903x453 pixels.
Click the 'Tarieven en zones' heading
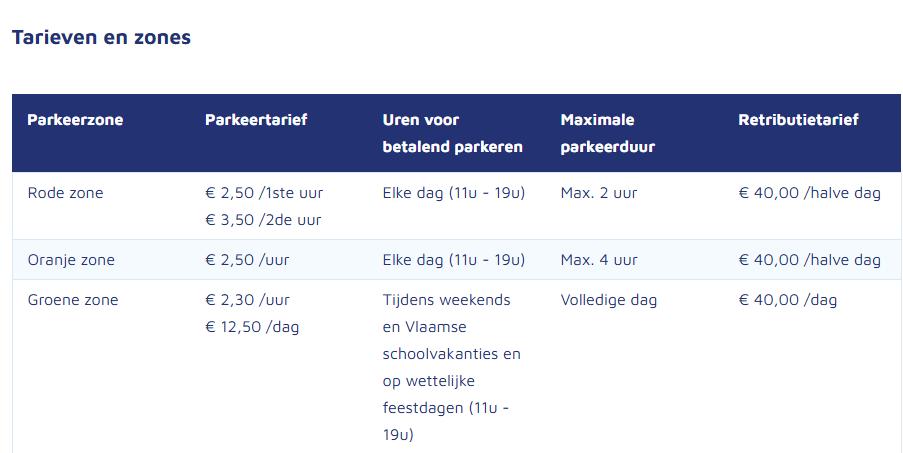coord(101,38)
